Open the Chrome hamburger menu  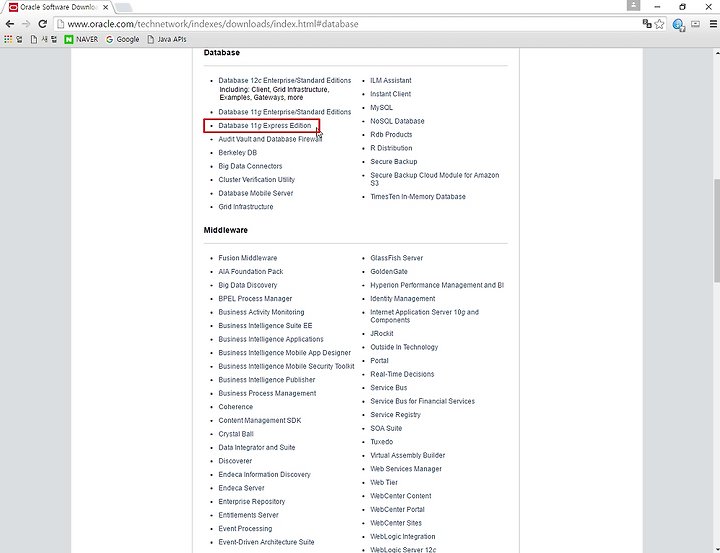pyautogui.click(x=713, y=24)
